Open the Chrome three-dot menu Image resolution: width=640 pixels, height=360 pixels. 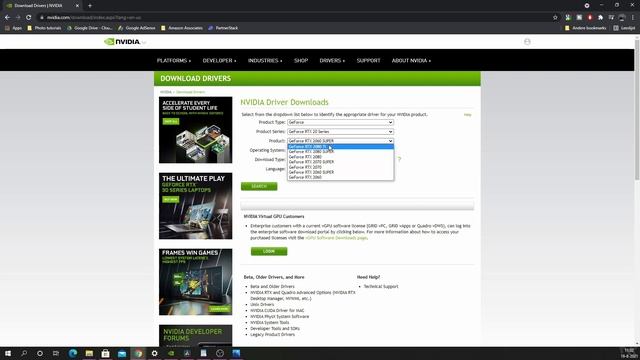633,18
